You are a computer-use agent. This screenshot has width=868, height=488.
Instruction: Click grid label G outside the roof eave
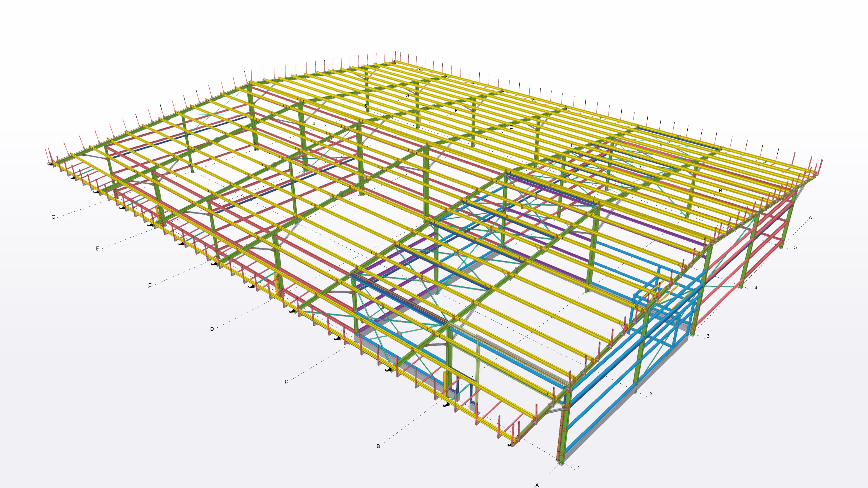click(53, 217)
